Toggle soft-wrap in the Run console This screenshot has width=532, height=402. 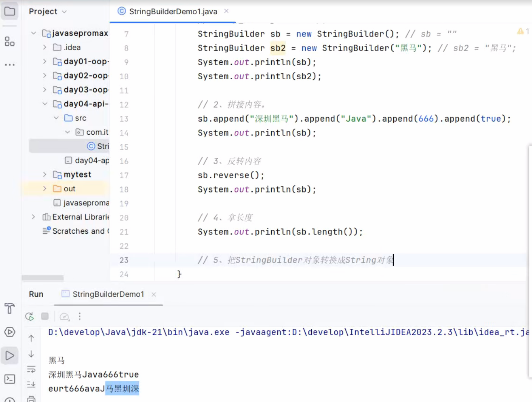point(31,369)
